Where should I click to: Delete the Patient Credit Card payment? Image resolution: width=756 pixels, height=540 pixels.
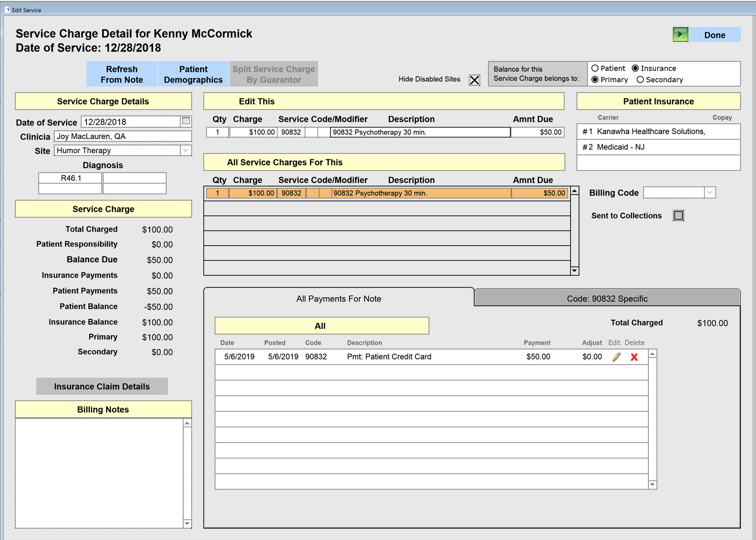[x=634, y=357]
